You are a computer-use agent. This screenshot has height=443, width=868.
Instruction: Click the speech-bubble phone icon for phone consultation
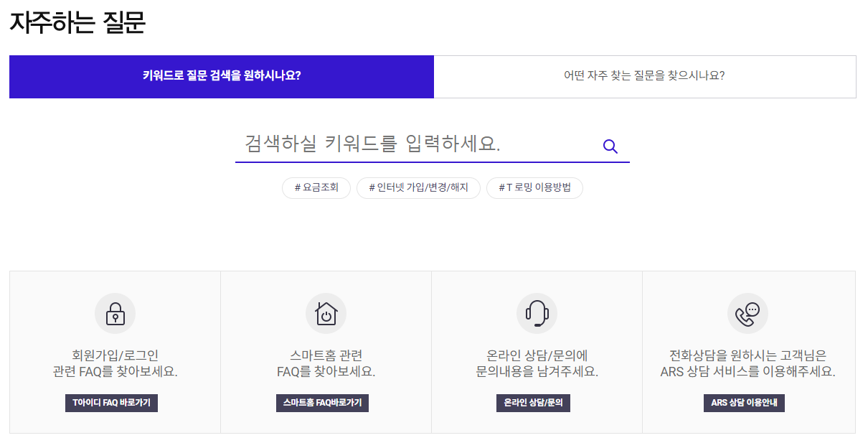click(x=748, y=313)
